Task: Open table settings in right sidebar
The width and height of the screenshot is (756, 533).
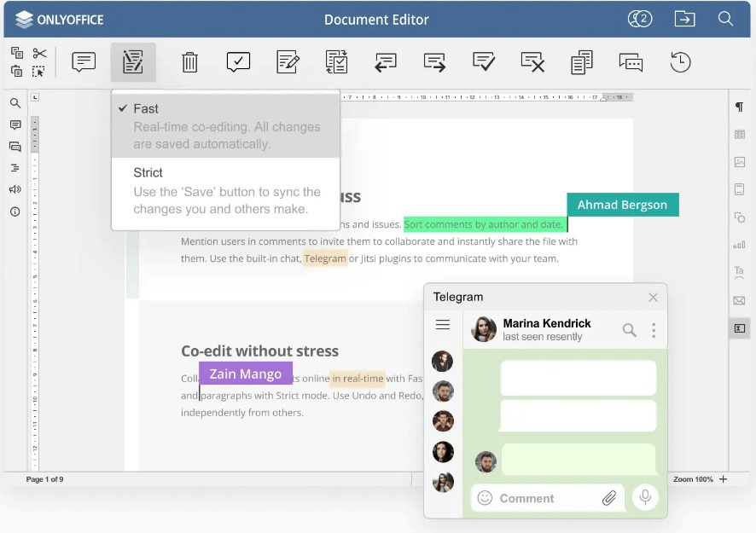Action: [x=739, y=135]
